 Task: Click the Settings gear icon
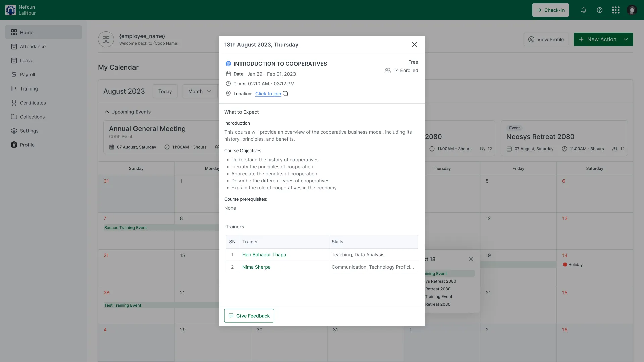click(14, 131)
